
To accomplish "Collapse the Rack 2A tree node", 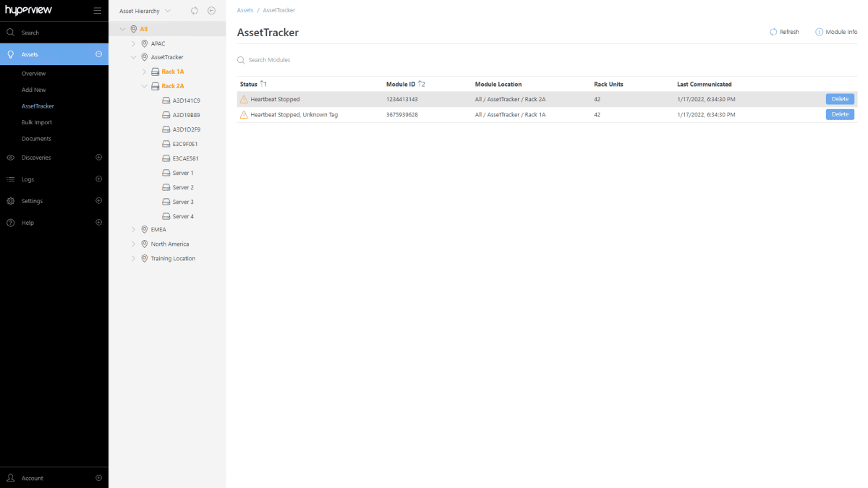I will [x=144, y=85].
